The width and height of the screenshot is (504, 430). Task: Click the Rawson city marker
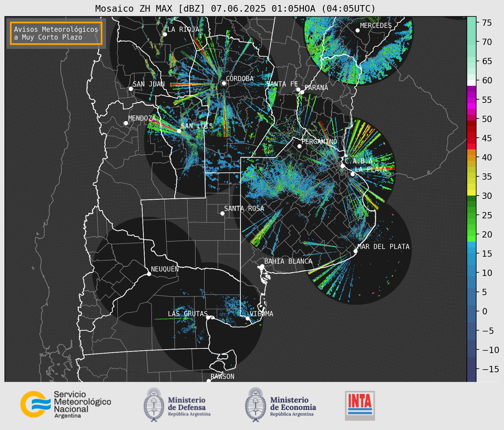click(209, 381)
